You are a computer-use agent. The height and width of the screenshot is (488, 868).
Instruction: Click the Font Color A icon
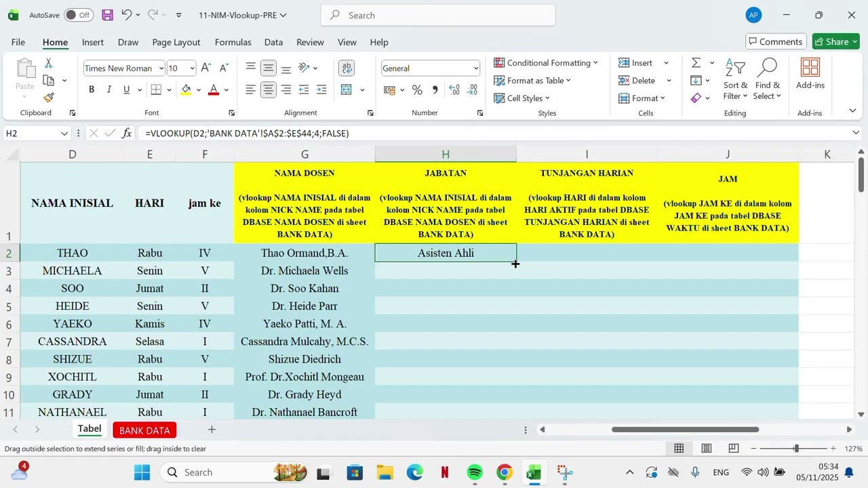pos(214,89)
